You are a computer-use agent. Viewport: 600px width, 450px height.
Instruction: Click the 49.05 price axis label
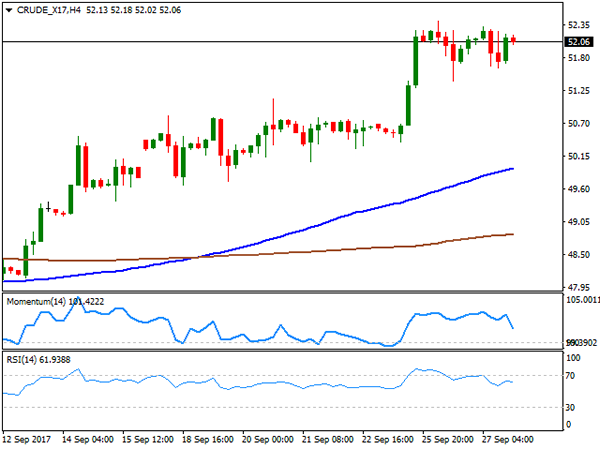[579, 222]
